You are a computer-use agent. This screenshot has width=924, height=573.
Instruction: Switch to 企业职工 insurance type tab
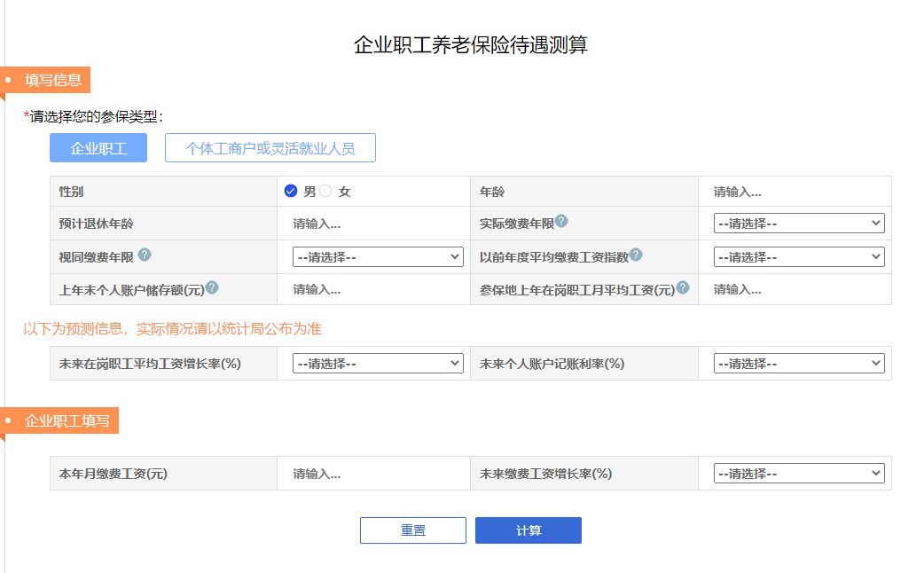pyautogui.click(x=98, y=148)
